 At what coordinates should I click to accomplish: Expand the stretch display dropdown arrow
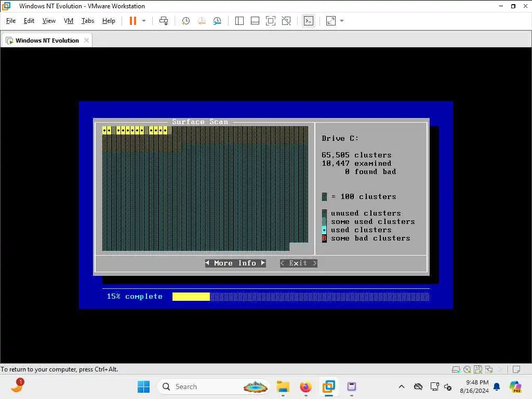pyautogui.click(x=342, y=21)
